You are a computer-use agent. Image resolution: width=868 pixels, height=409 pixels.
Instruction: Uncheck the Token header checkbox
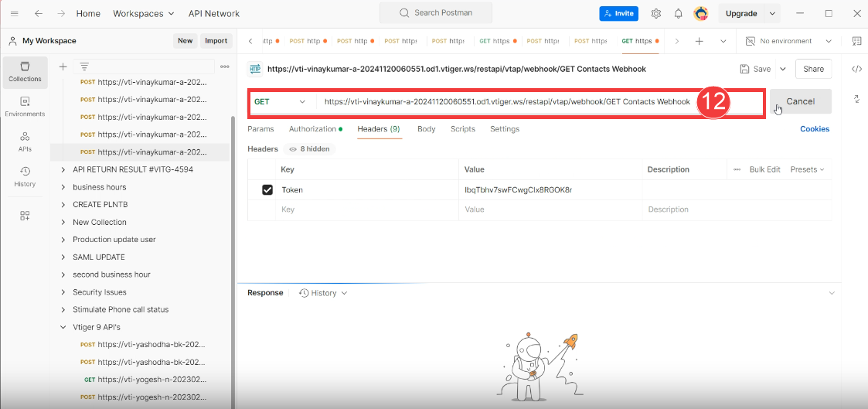pyautogui.click(x=267, y=190)
